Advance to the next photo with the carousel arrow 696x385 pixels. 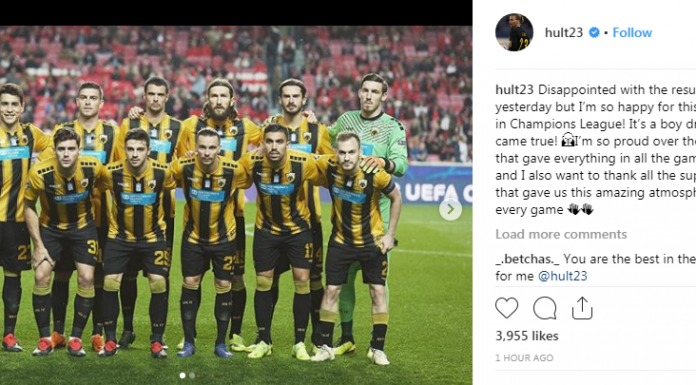point(451,209)
